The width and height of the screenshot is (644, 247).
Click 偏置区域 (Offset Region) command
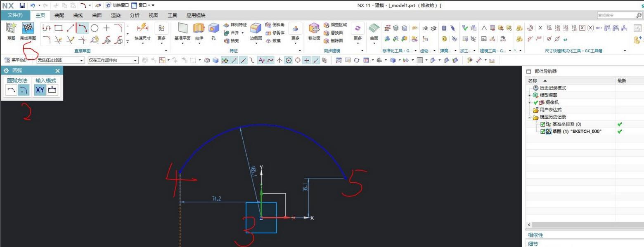(335, 25)
